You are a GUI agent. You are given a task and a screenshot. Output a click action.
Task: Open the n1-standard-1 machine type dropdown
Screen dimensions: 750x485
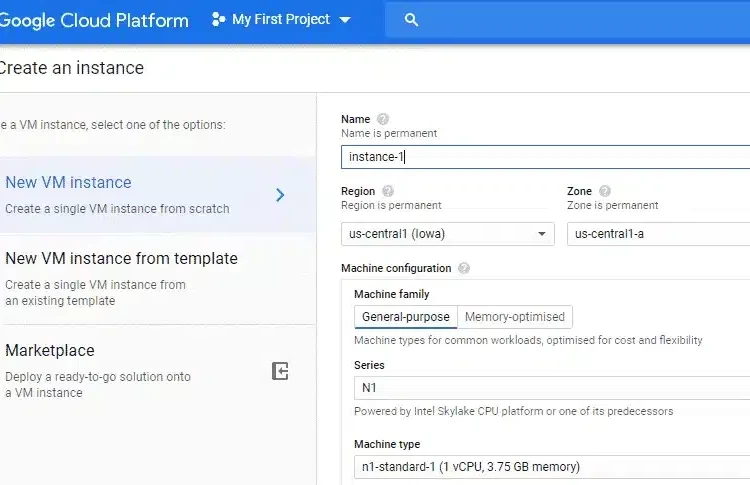[552, 467]
